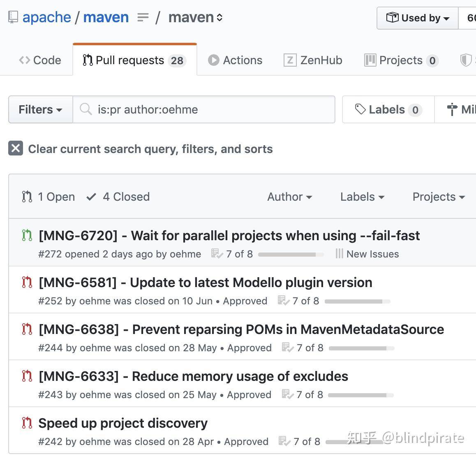476x459 pixels.
Task: Open the Projects tab
Action: [401, 60]
